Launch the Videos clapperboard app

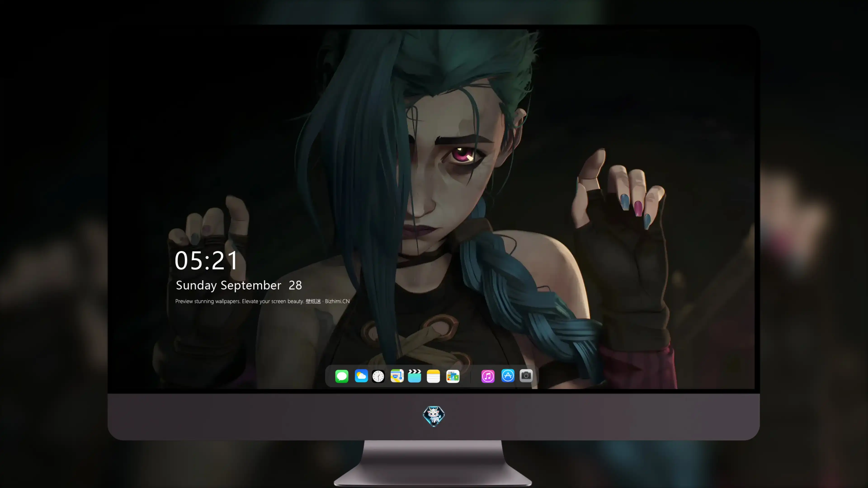(415, 376)
